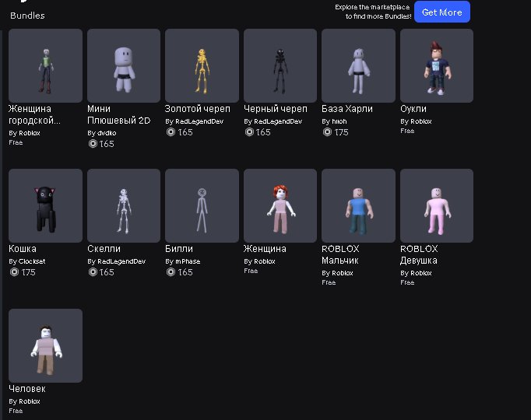Image resolution: width=531 pixels, height=420 pixels.
Task: Open creator Roblox under Человек
Action: [x=29, y=401]
